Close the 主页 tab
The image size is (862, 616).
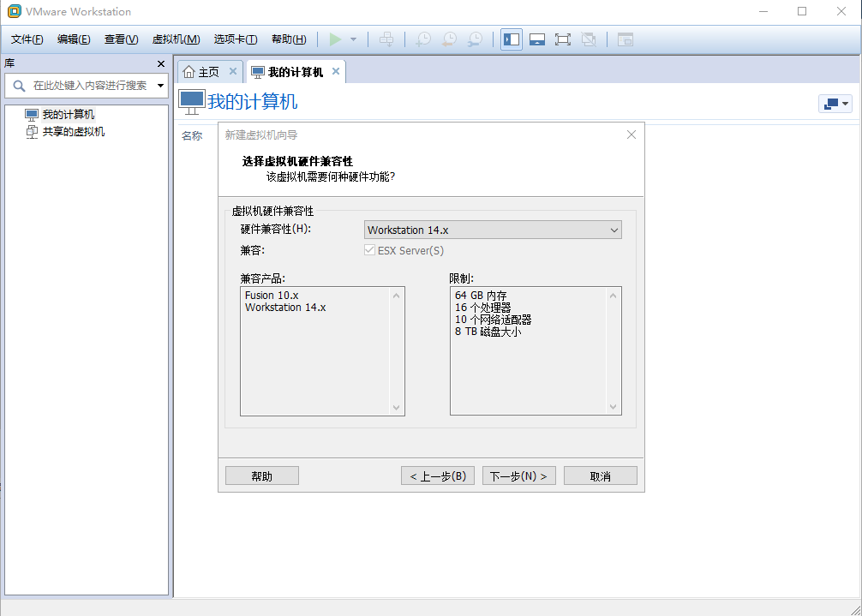(x=233, y=71)
